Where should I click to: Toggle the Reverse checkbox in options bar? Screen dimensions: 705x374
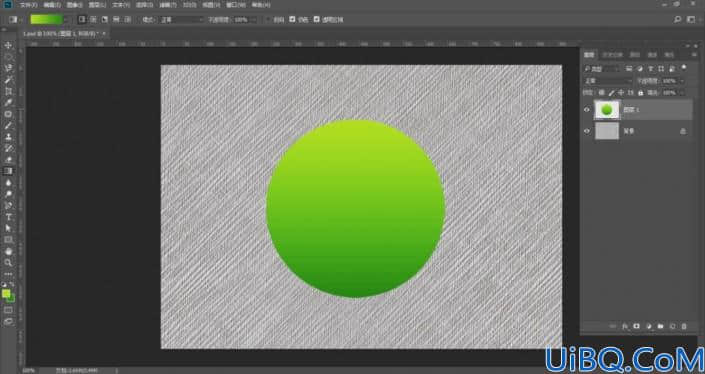268,20
